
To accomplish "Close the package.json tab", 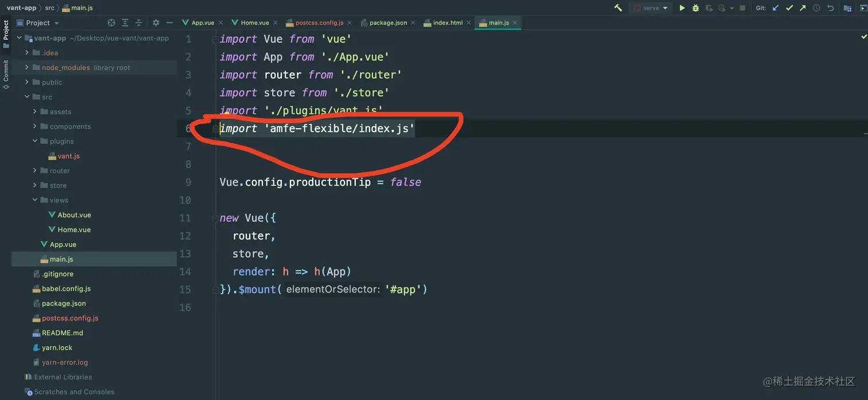I will 413,23.
